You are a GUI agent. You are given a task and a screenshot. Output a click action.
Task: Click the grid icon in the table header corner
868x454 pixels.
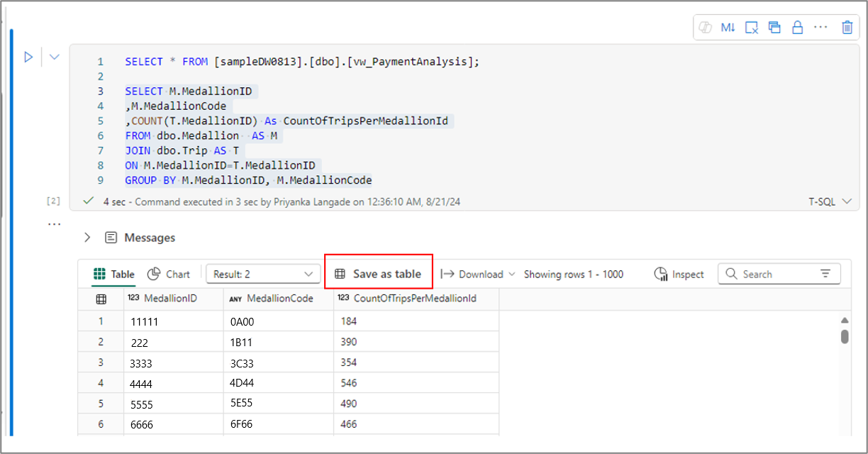tap(101, 299)
